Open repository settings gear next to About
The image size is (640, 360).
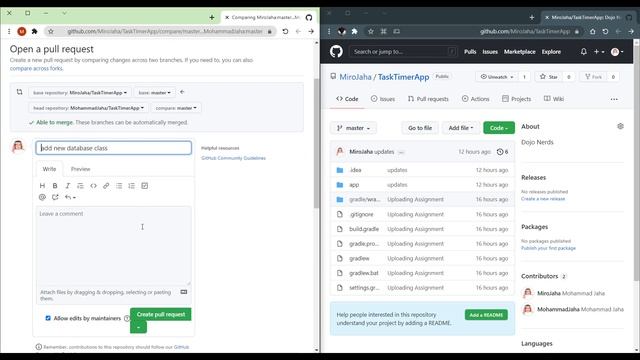coord(620,127)
